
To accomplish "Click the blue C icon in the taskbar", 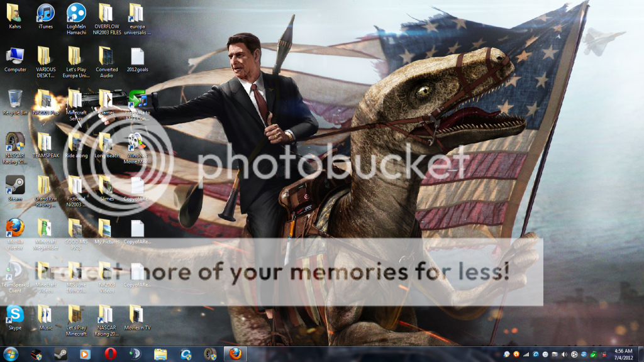I will tap(186, 354).
